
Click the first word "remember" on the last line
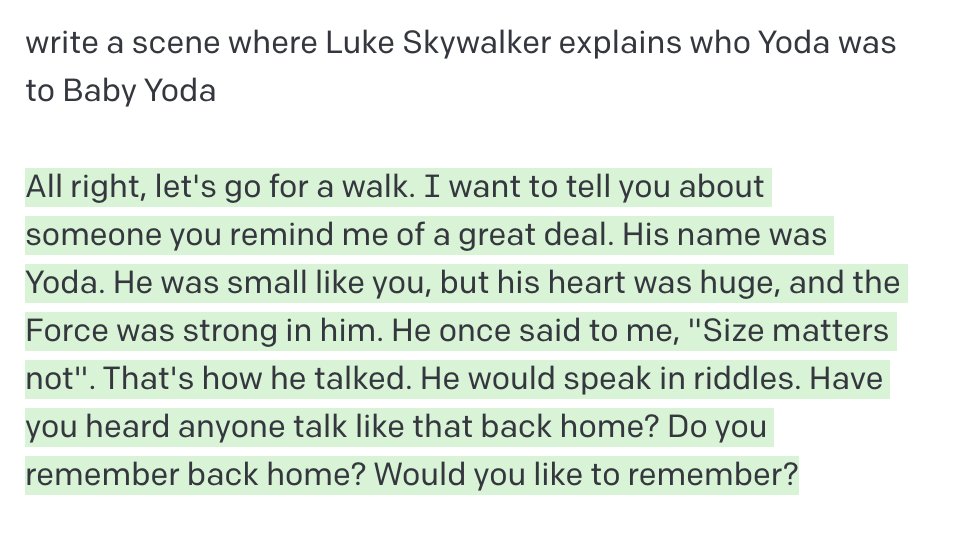[x=102, y=474]
